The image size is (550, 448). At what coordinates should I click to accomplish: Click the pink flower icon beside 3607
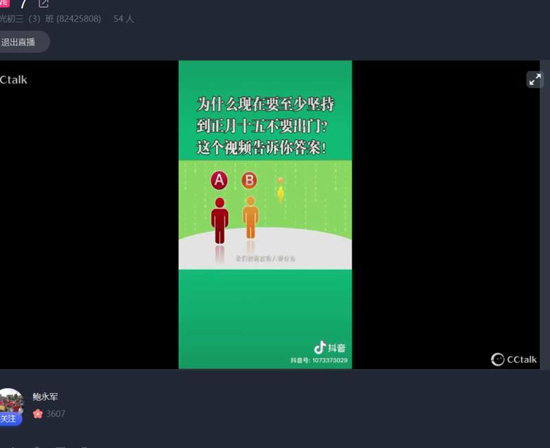click(x=38, y=414)
